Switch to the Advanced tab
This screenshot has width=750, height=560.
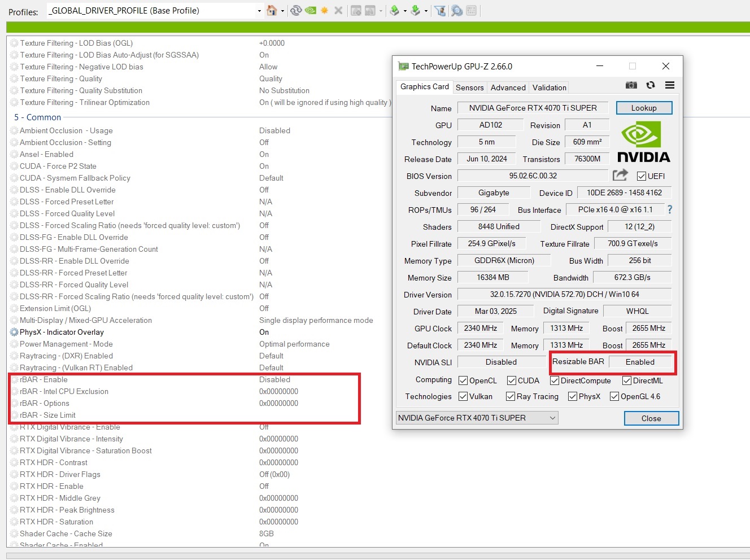[508, 88]
